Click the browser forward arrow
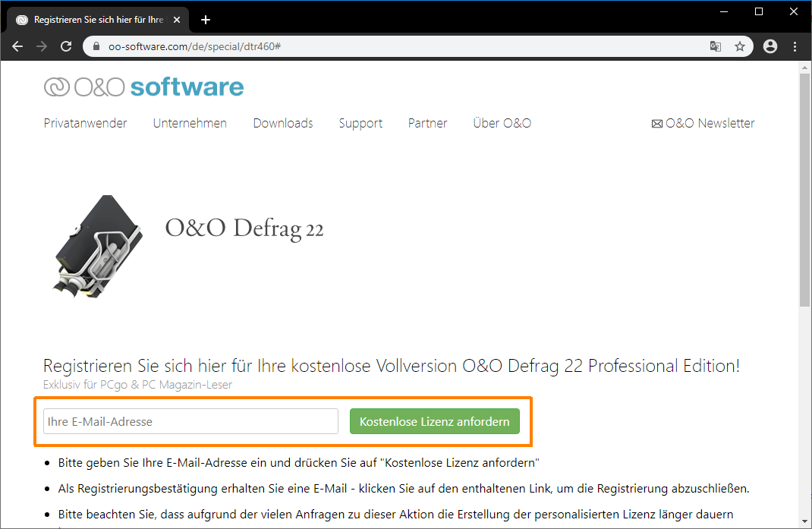 (42, 46)
